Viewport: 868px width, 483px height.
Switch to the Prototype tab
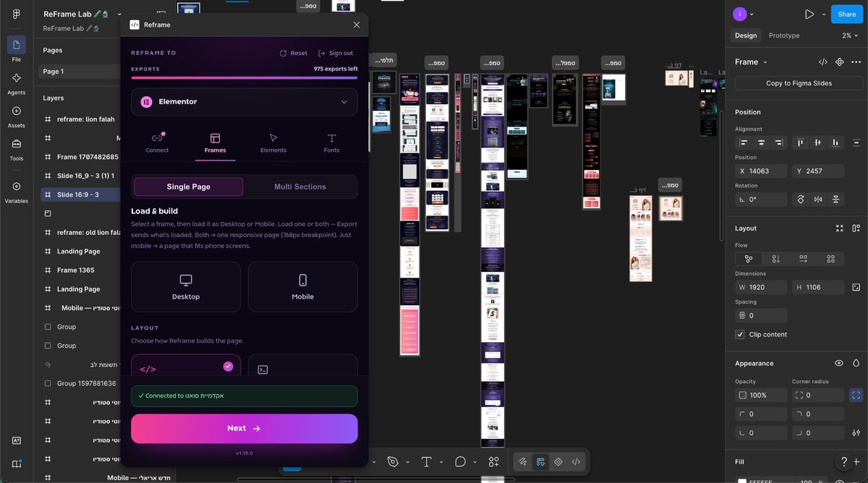pyautogui.click(x=784, y=35)
